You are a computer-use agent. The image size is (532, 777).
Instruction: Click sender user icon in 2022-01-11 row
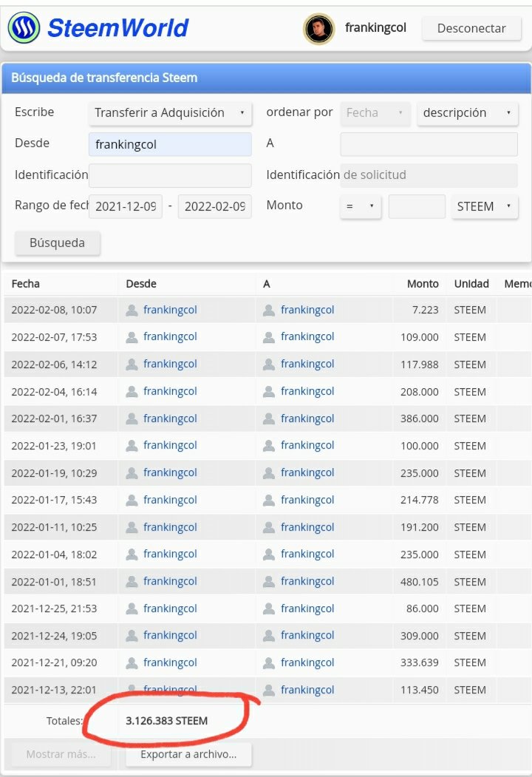132,528
